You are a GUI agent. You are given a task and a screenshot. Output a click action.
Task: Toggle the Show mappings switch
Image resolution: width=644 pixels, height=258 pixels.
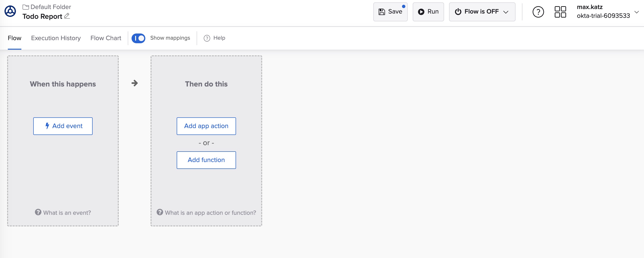pos(138,38)
